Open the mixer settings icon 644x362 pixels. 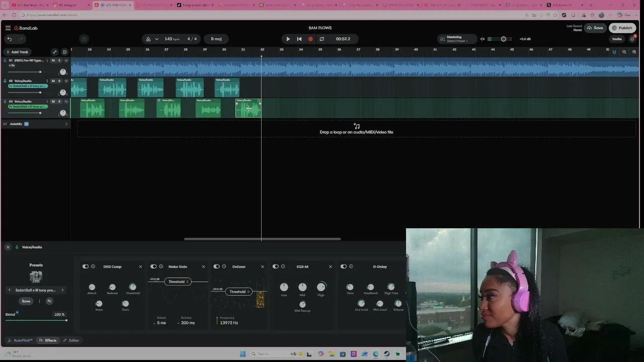click(64, 52)
